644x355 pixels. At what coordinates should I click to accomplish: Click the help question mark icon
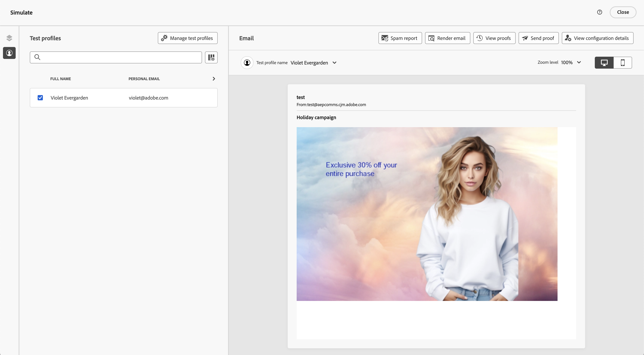[x=599, y=12]
